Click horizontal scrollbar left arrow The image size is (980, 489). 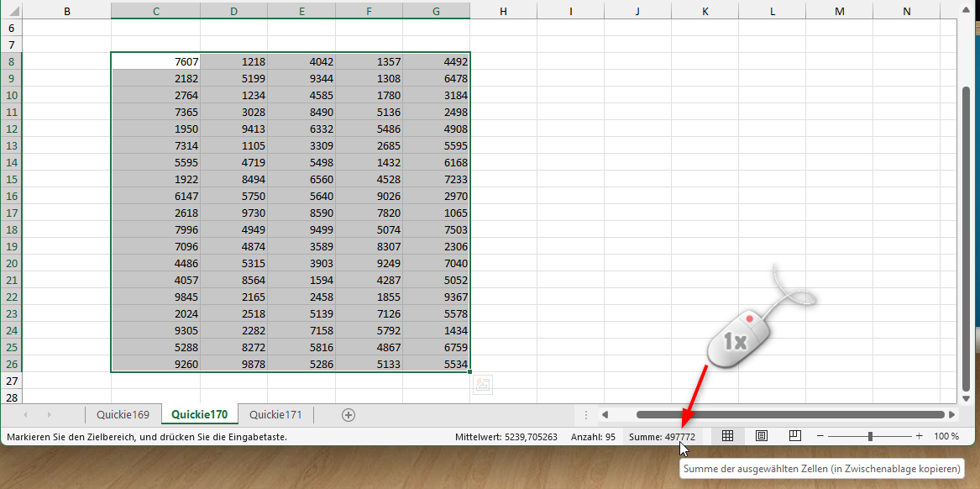tap(605, 414)
